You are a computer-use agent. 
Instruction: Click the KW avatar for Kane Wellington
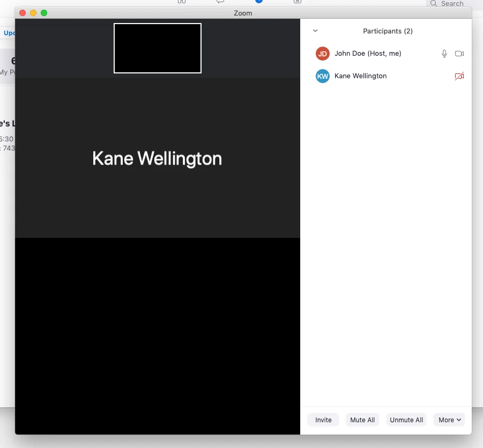point(323,76)
